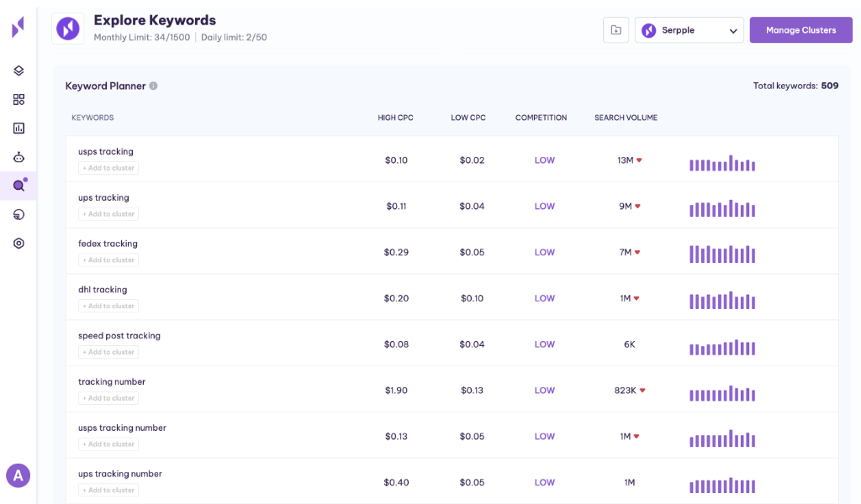
Task: Open the robot bot icon in the sidebar
Action: pos(18,157)
